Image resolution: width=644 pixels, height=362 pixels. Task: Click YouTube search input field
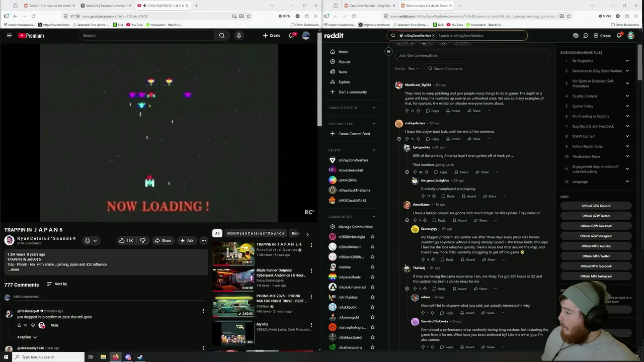point(146,36)
